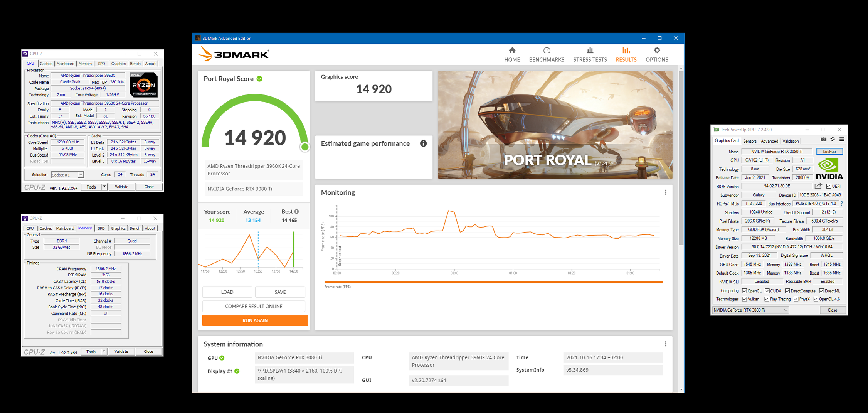Click the 3DMark vertical scrollbar thumb
Screen dimensions: 868x413
click(x=681, y=157)
